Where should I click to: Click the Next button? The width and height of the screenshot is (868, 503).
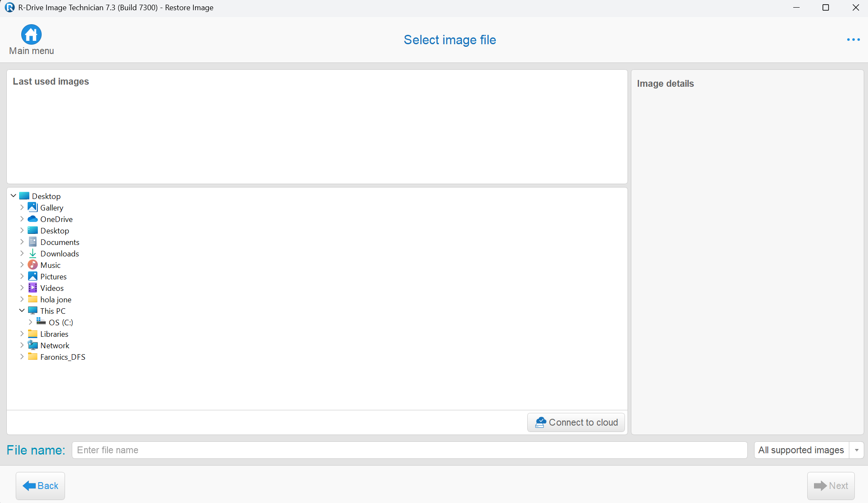click(x=831, y=486)
